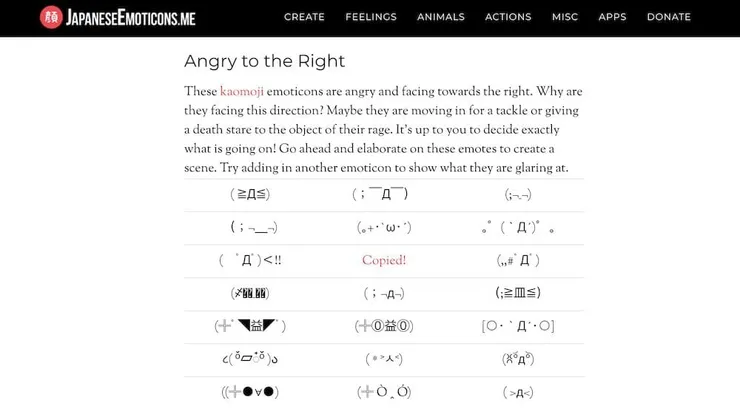Click the "Copied!" emoticon cell
The image size is (740, 408).
(384, 261)
